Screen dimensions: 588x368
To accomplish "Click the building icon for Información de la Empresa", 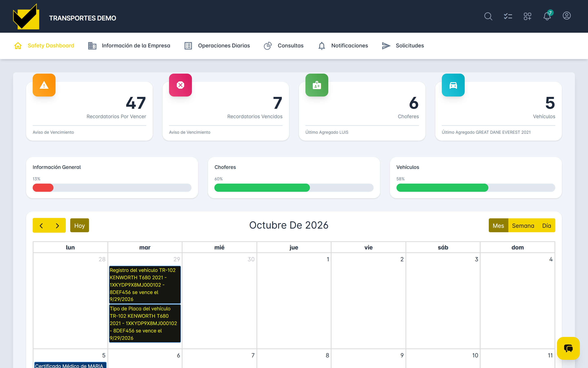I will click(x=92, y=46).
